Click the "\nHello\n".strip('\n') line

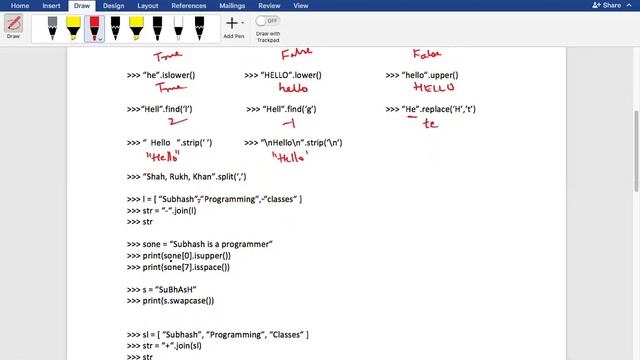pyautogui.click(x=293, y=143)
